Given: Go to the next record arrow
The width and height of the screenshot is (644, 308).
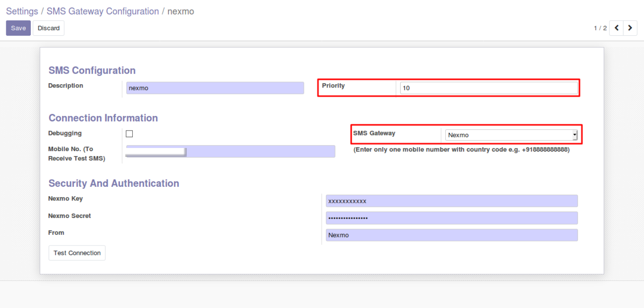Looking at the screenshot, I should (630, 28).
